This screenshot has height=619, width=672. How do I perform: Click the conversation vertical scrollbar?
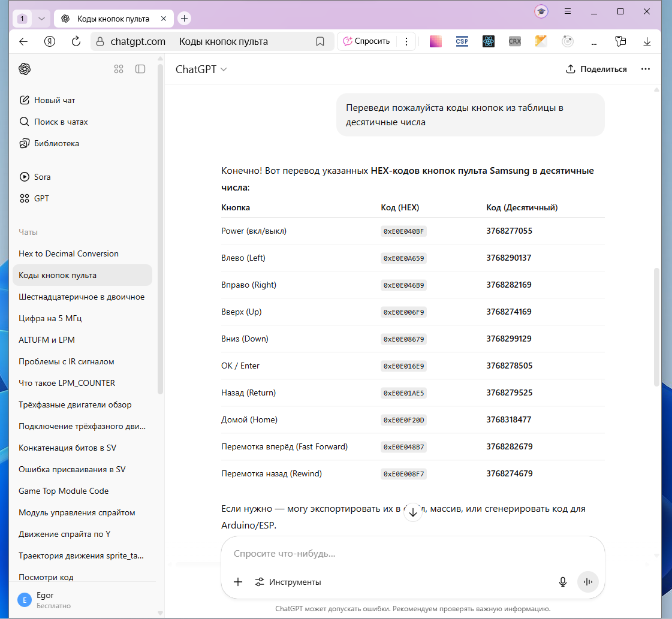656,328
